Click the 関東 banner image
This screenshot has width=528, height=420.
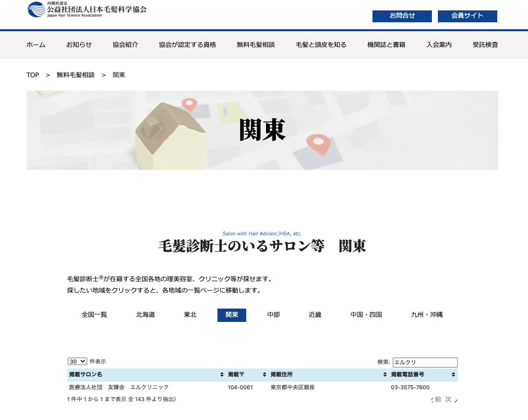263,130
